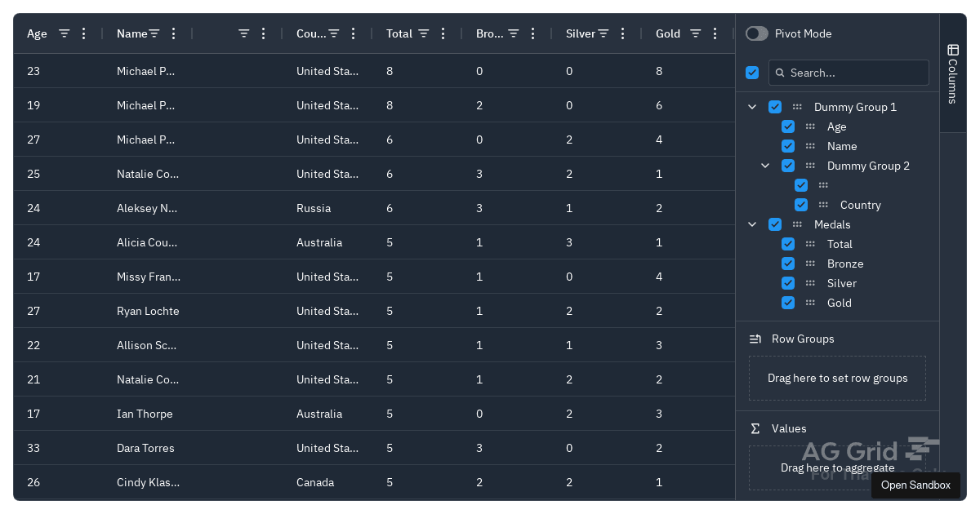The image size is (980, 514).
Task: Toggle Pivot Mode switch
Action: (757, 33)
